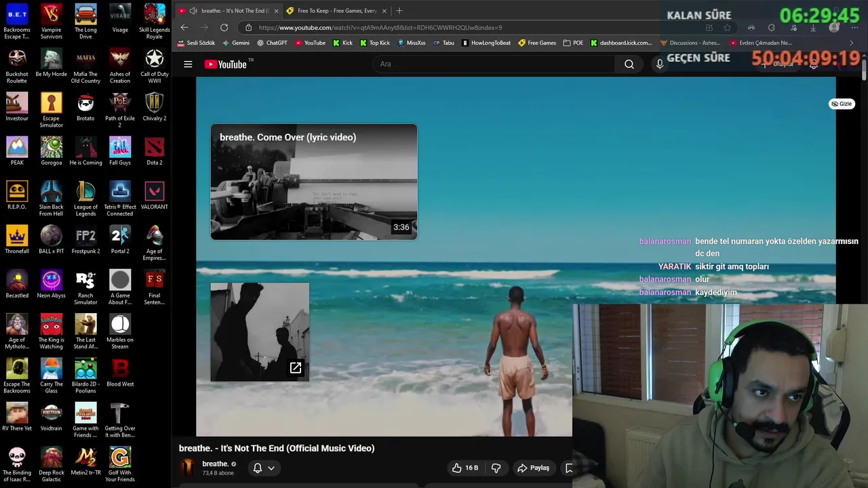The width and height of the screenshot is (868, 488).
Task: Go back in browser history
Action: [184, 28]
